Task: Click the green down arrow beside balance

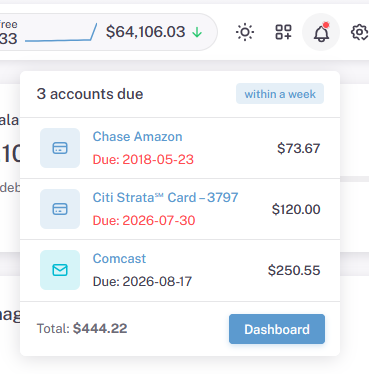Action: point(197,32)
